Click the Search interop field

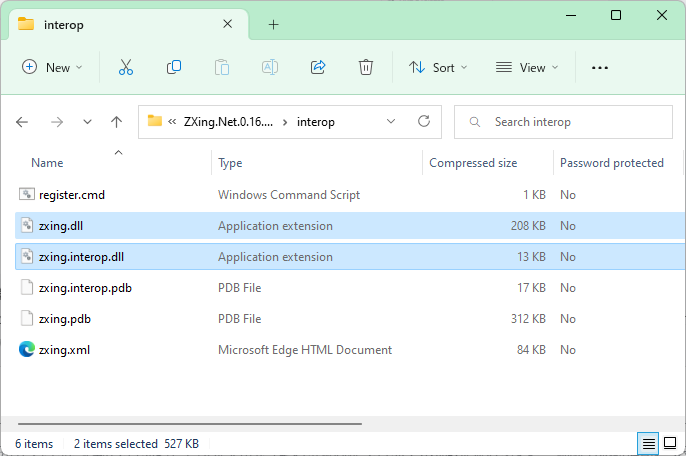[564, 122]
